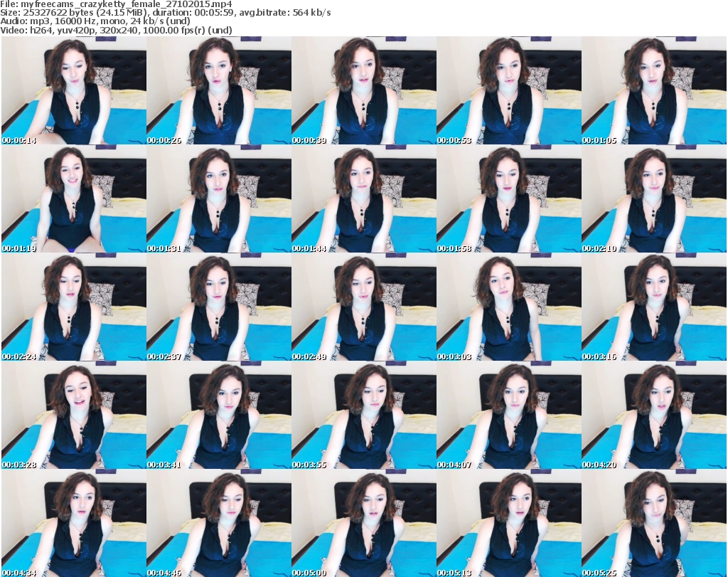This screenshot has height=577, width=728.
Task: Pick the preview frame at 00:03:28
Action: (74, 415)
